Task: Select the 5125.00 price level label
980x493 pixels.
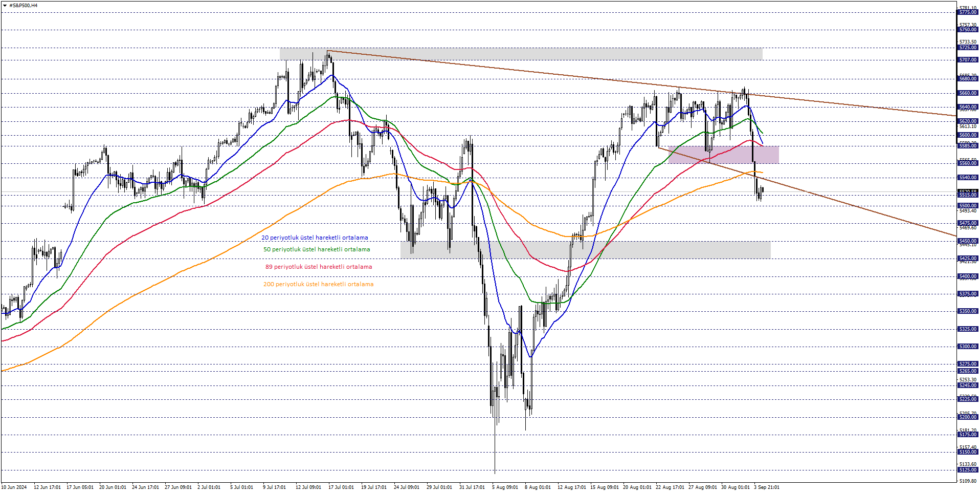Action: 968,470
